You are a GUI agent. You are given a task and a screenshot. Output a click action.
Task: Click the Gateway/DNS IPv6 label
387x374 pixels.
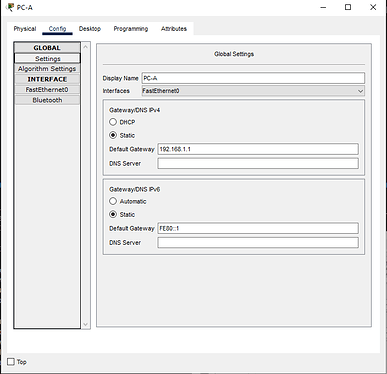coord(135,189)
